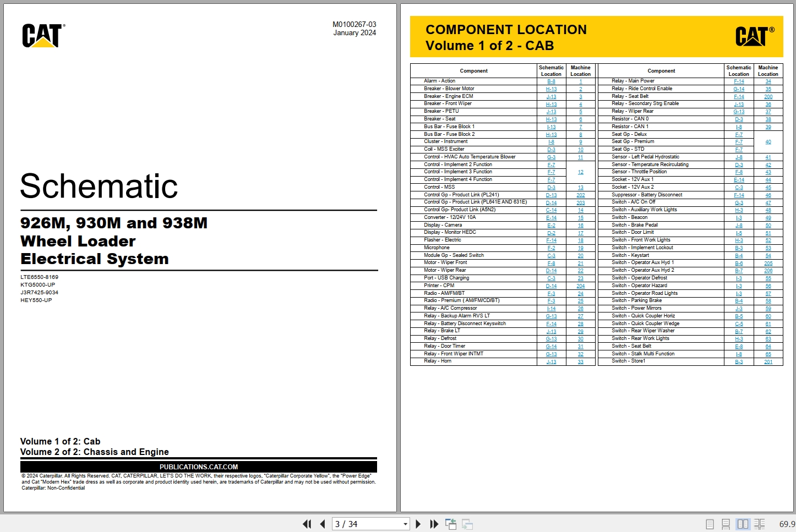Click the page number field showing 3 / 34
Viewport: 796px width, 532px height.
367,524
